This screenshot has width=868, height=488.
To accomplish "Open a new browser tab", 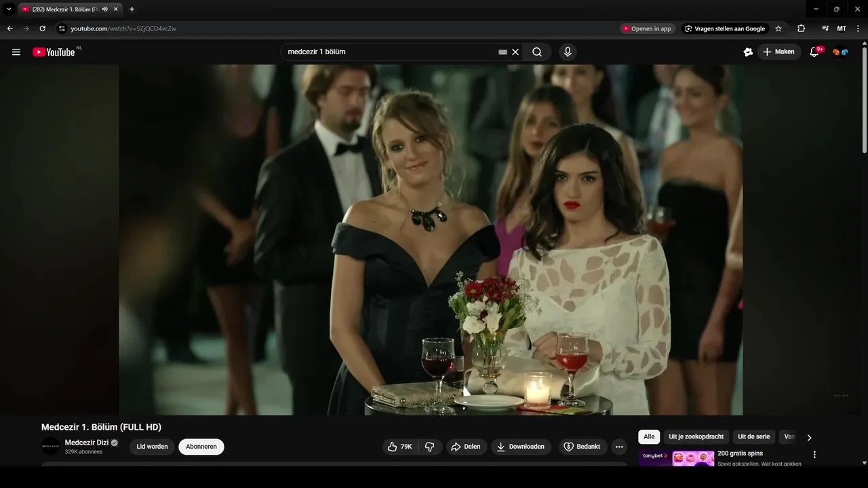I will tap(132, 9).
